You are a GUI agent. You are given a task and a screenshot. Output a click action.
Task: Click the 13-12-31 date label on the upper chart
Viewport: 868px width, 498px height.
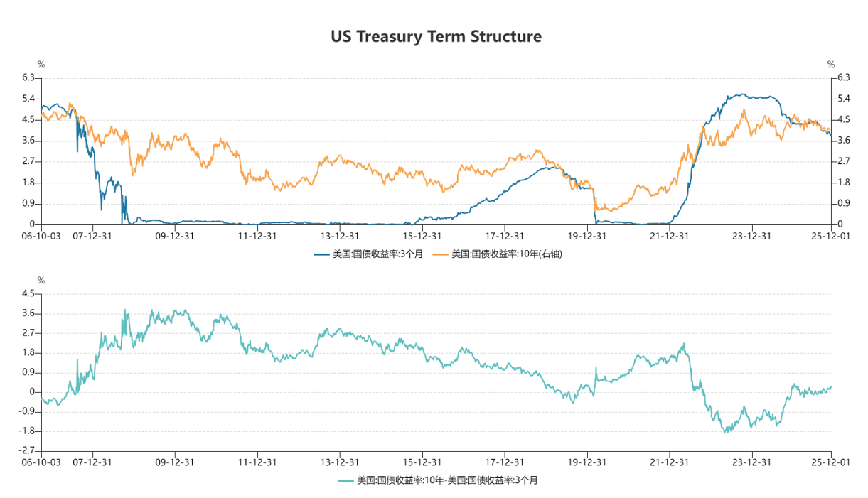[x=341, y=236]
